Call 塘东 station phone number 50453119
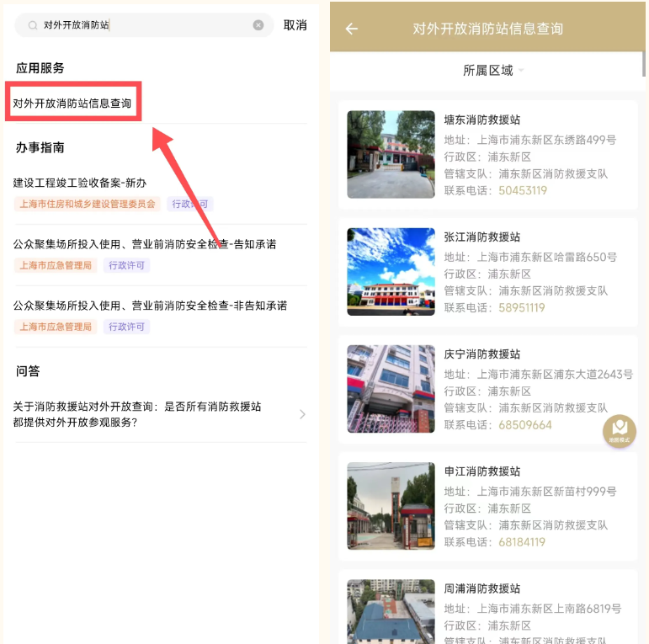649x644 pixels. (522, 191)
